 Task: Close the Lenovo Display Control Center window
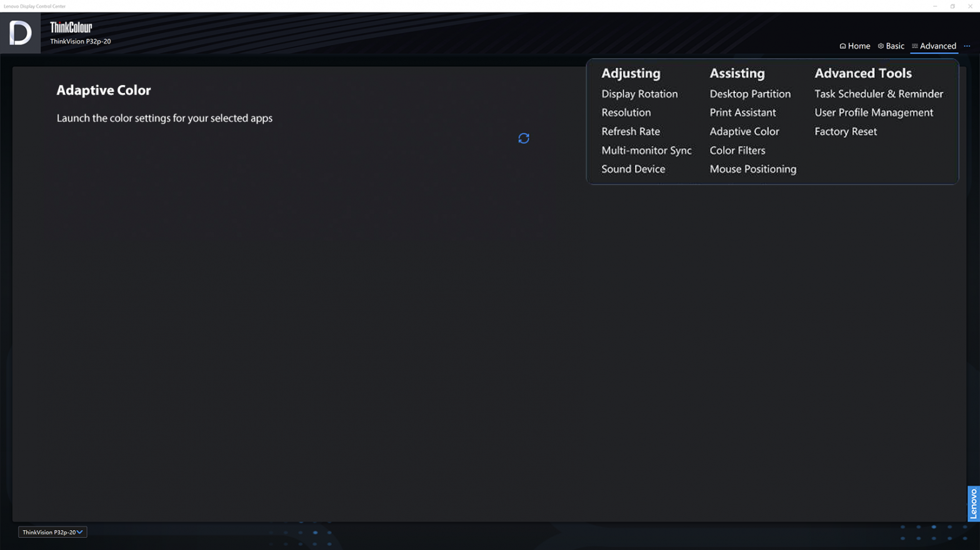tap(970, 6)
